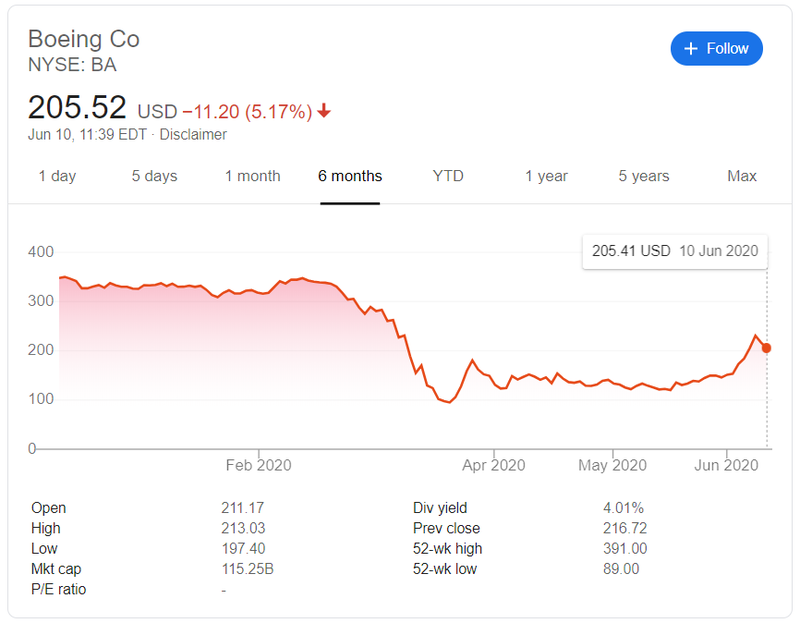800x623 pixels.
Task: Open the Disclaimer link
Action: tap(193, 134)
